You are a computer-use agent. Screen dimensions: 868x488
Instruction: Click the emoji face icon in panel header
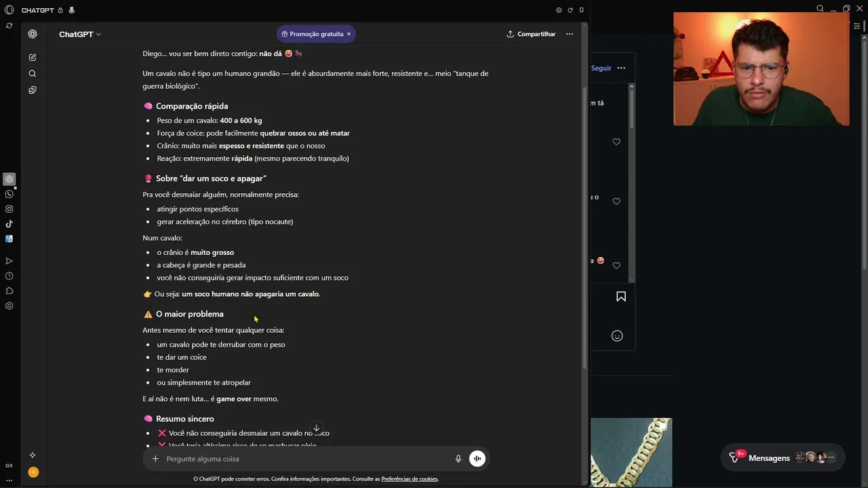pos(559,11)
